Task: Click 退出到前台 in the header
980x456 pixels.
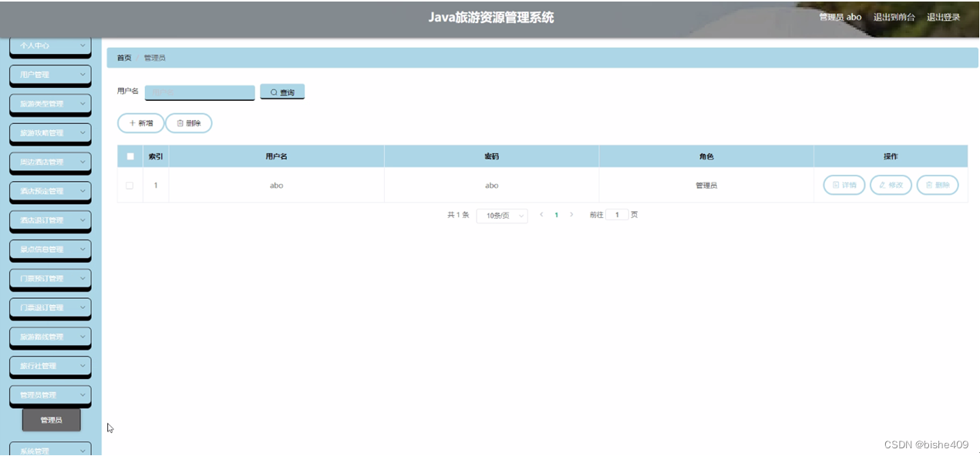Action: click(x=894, y=17)
